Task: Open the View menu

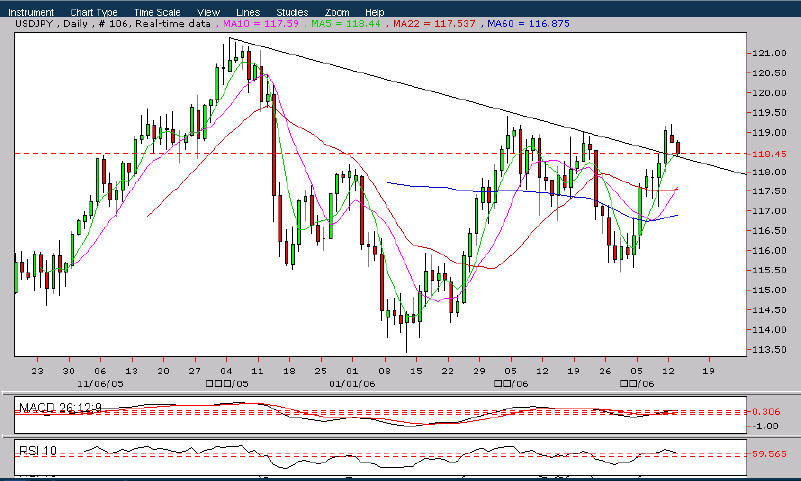Action: tap(208, 12)
